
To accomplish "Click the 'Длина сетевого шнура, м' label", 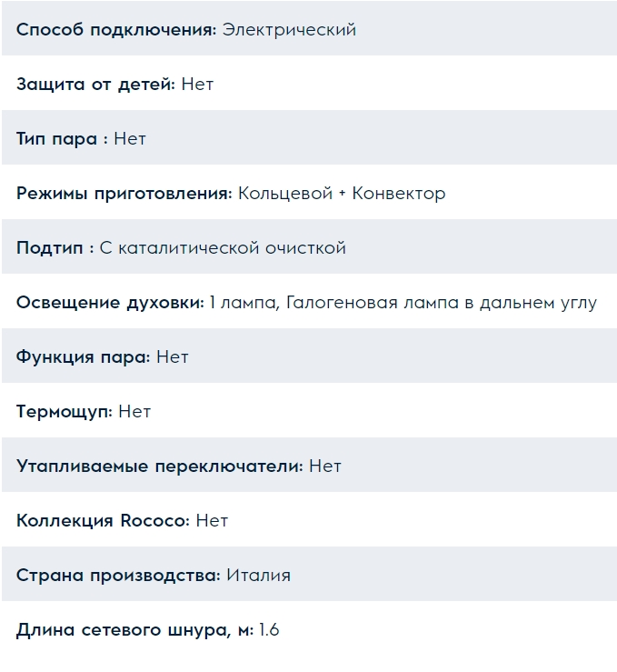I will click(x=134, y=630).
